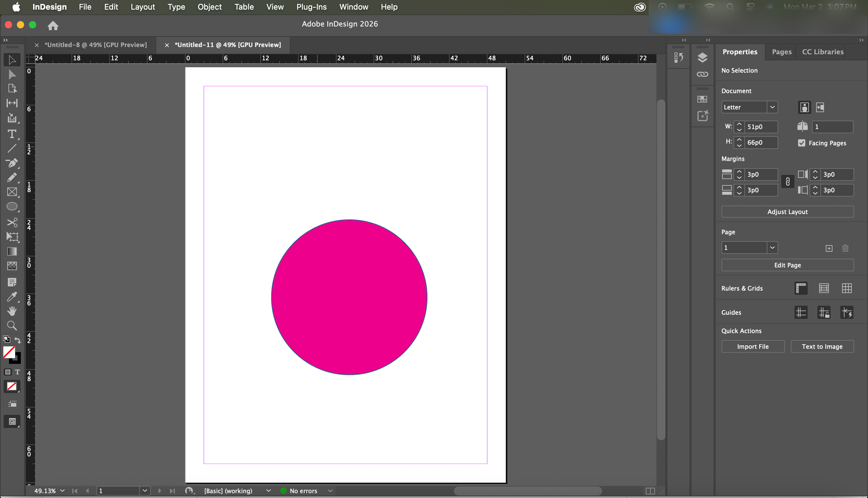Open the Letter page size dropdown

(772, 107)
